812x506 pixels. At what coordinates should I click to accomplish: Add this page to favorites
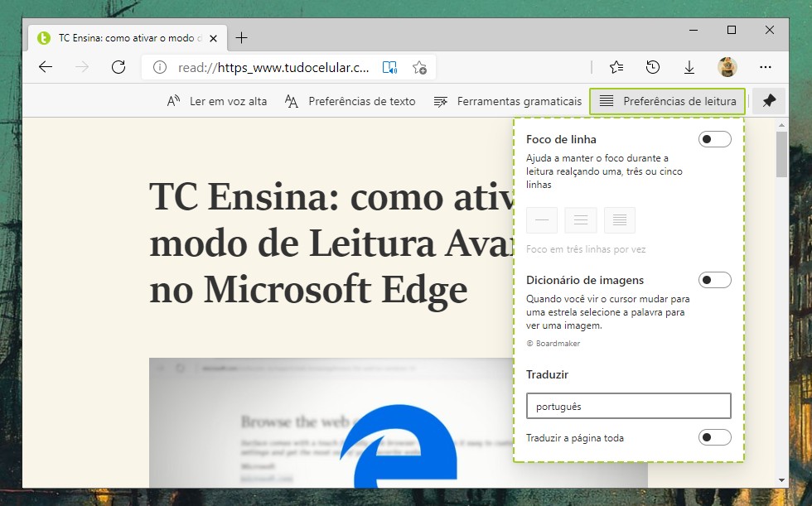click(x=419, y=67)
